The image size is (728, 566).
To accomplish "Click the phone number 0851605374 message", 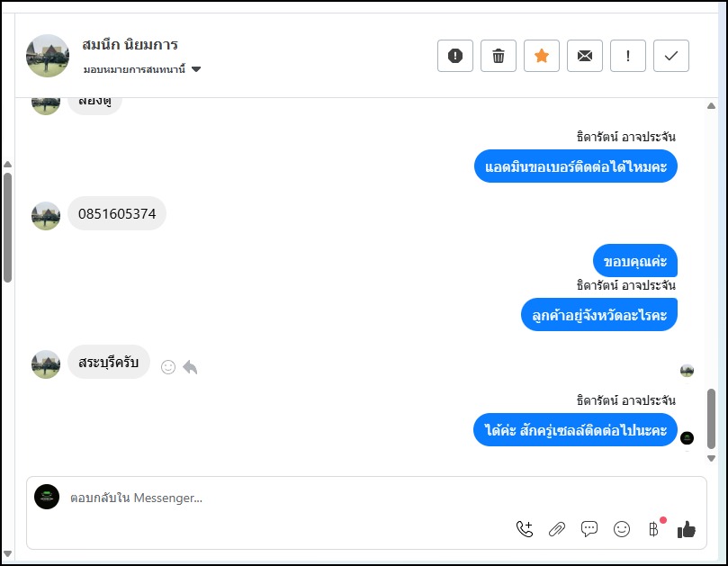I will tap(117, 214).
